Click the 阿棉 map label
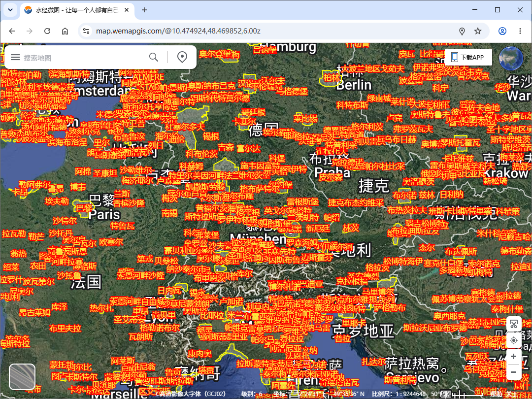 tap(83, 171)
